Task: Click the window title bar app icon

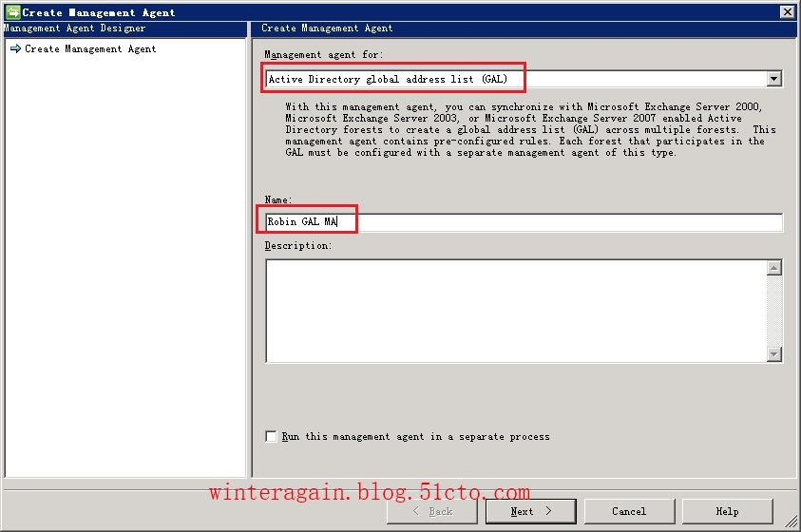Action: 12,11
